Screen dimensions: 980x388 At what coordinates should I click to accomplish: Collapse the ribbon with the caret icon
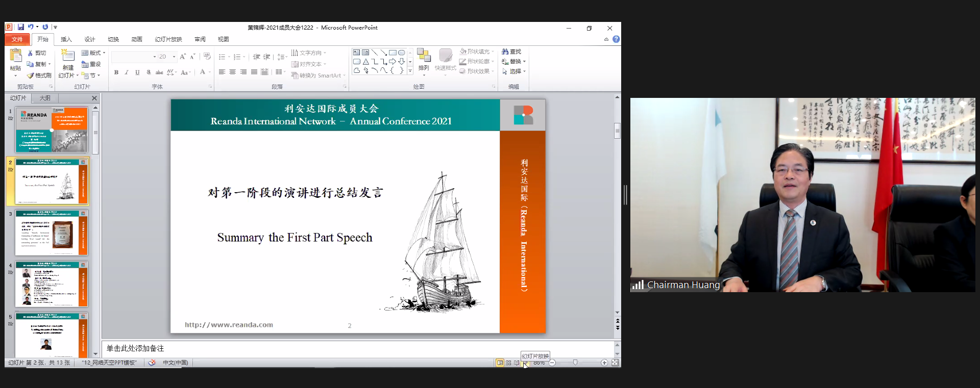click(x=606, y=39)
